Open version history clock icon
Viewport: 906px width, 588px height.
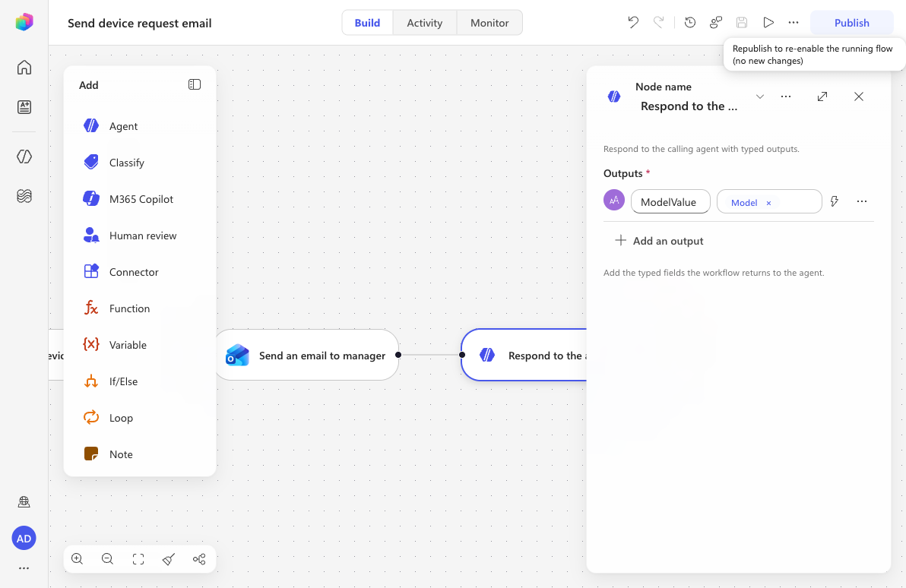point(690,23)
